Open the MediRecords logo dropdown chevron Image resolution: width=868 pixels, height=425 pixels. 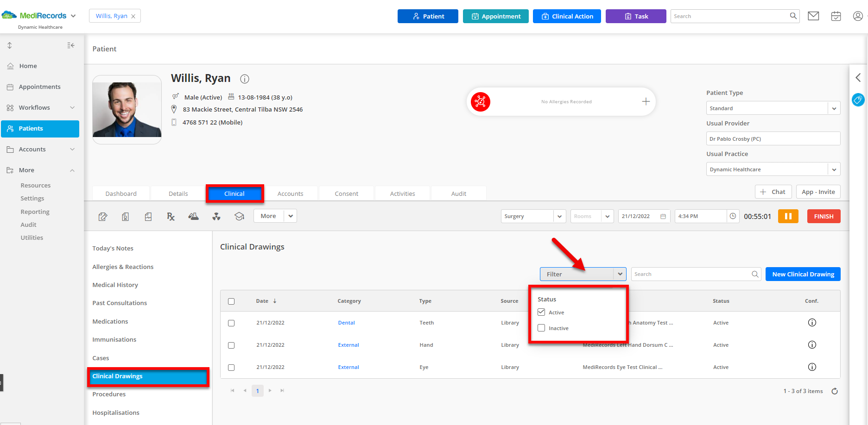tap(73, 16)
